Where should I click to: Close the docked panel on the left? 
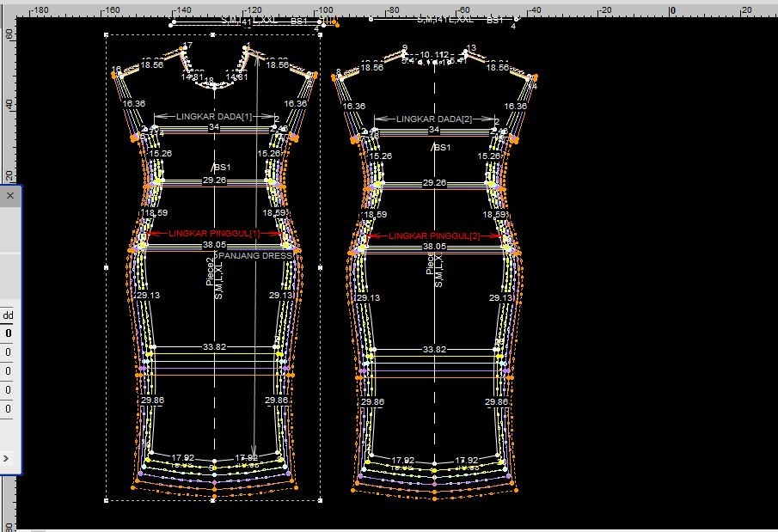10,196
